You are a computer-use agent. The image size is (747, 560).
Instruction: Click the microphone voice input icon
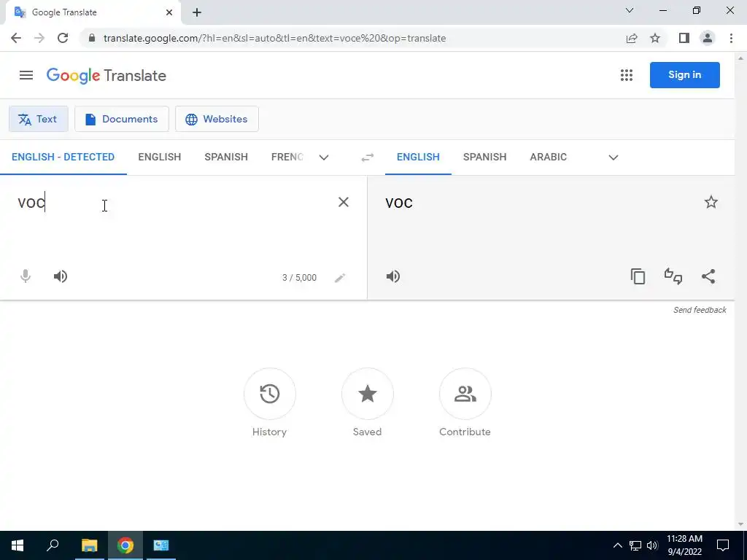pyautogui.click(x=26, y=276)
